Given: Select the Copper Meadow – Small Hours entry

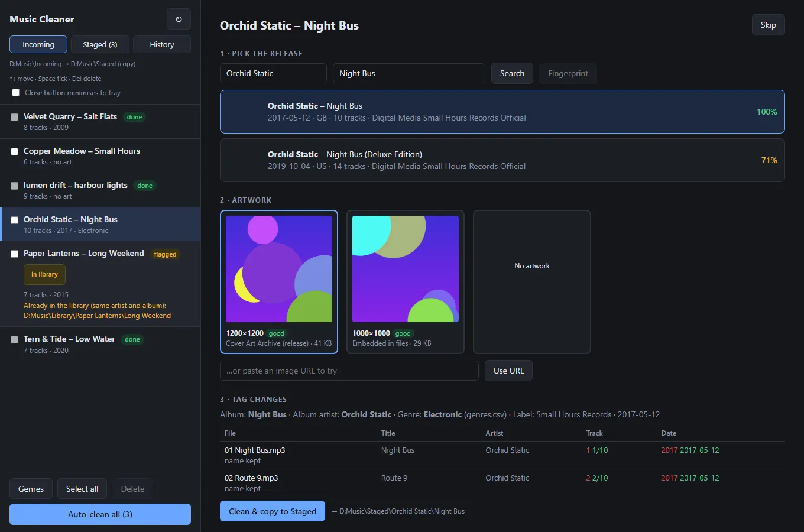Looking at the screenshot, I should (100, 156).
